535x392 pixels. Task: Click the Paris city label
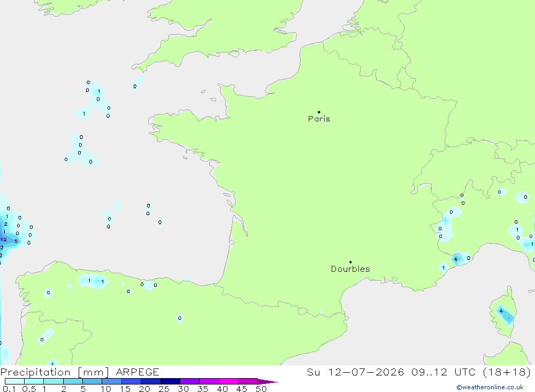click(319, 119)
